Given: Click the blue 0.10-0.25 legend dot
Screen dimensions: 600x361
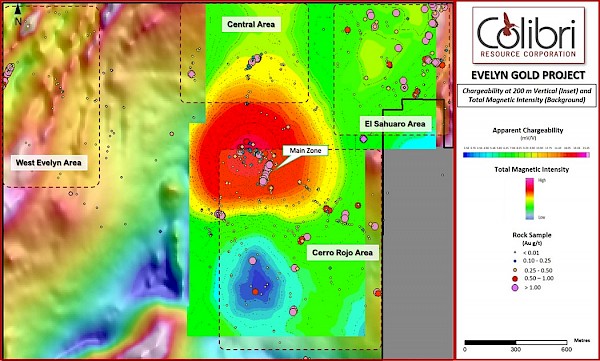Looking at the screenshot, I should [515, 261].
